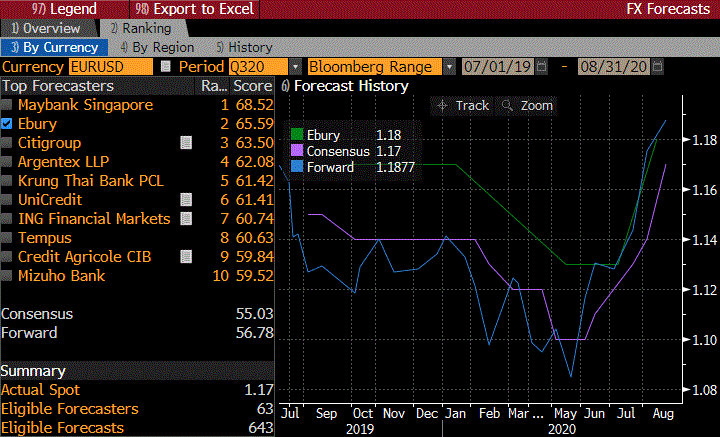Activate the chart Zoom magnifier tool

pos(527,105)
